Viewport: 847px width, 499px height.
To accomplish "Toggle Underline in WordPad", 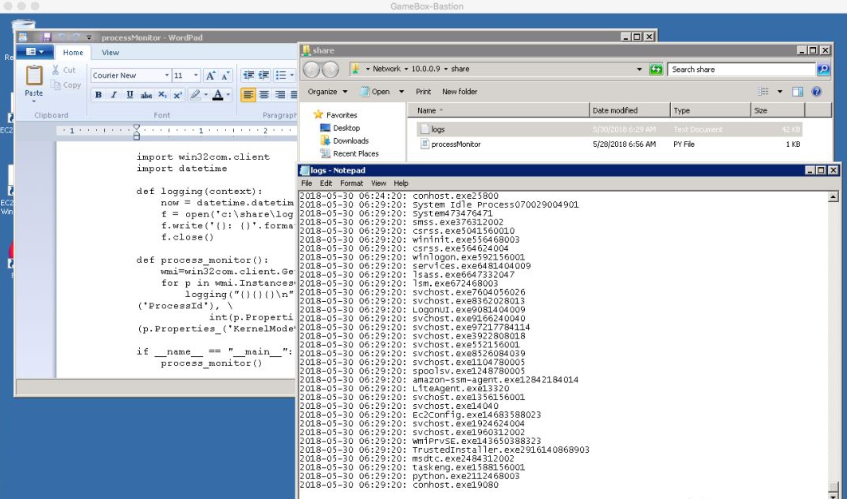I will pos(130,95).
